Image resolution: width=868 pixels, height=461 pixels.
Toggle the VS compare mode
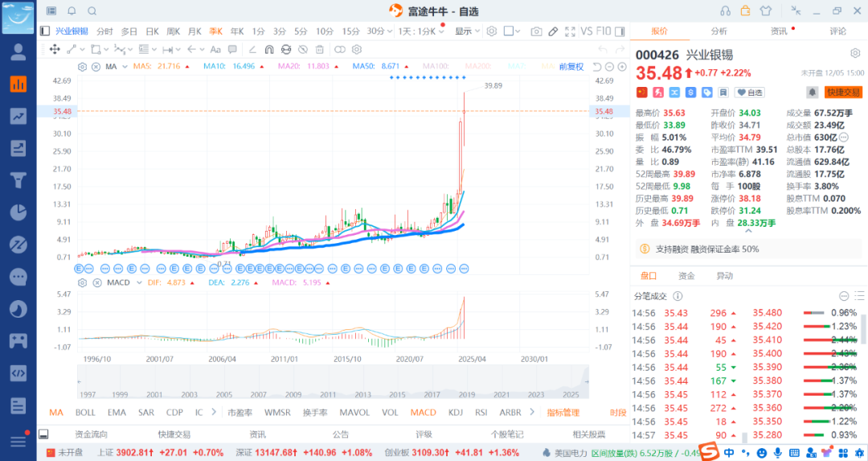point(586,31)
